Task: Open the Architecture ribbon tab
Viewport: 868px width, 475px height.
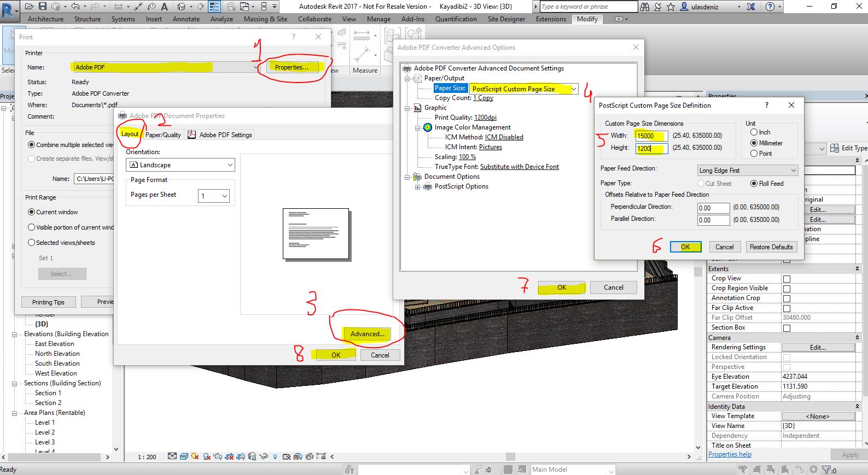Action: point(45,19)
